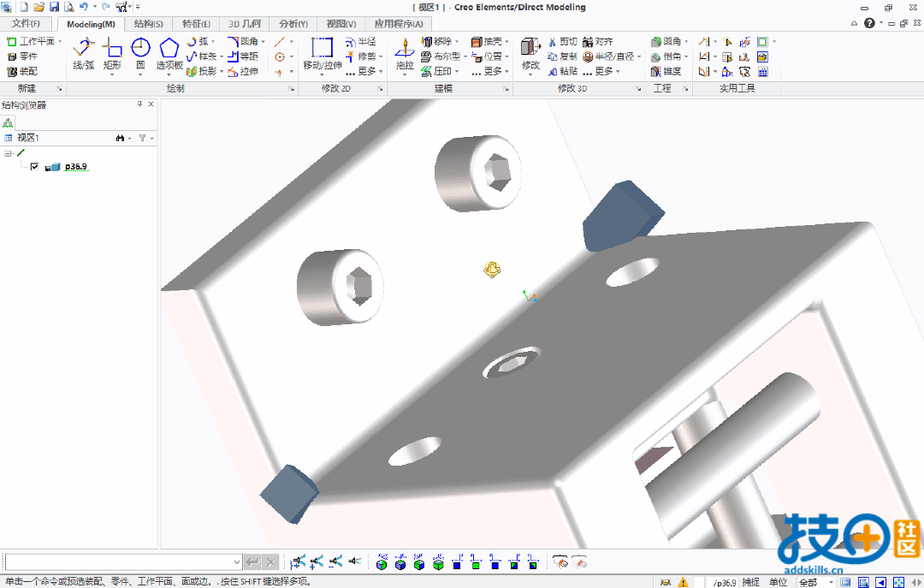The image size is (924, 588).
Task: Click the socket screw head in upper viewport
Action: click(478, 173)
